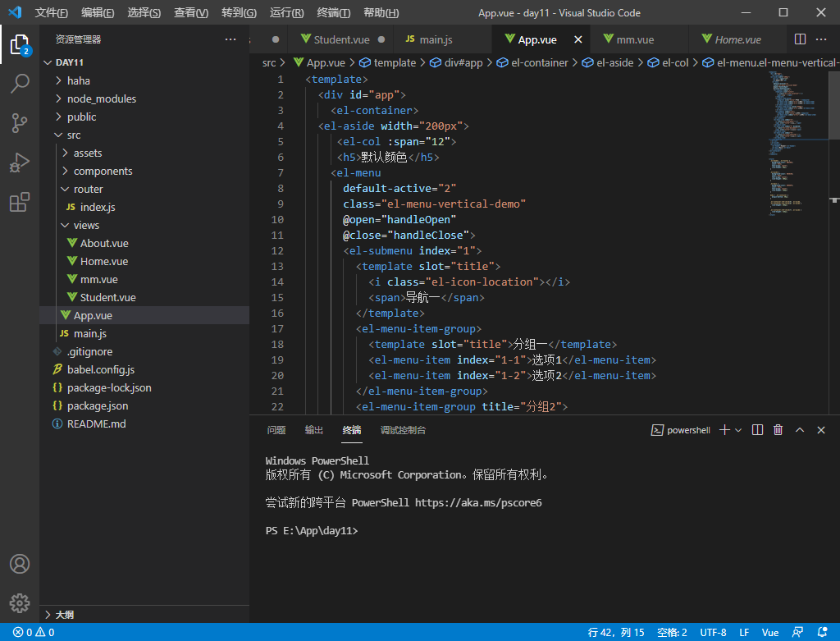Collapse the views folder

click(86, 225)
